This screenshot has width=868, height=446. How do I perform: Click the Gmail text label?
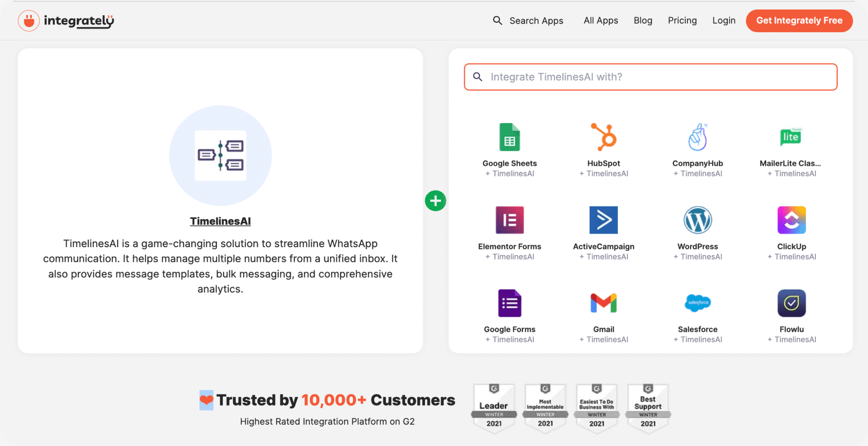click(604, 329)
